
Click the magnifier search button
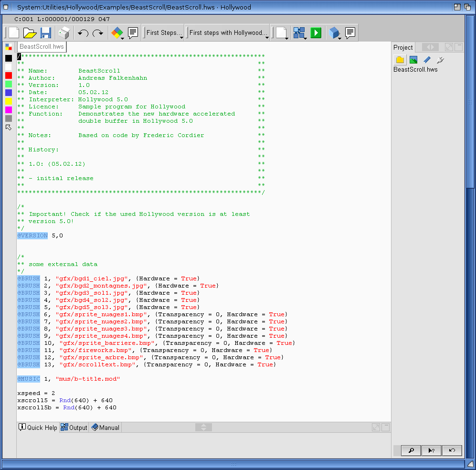click(411, 450)
